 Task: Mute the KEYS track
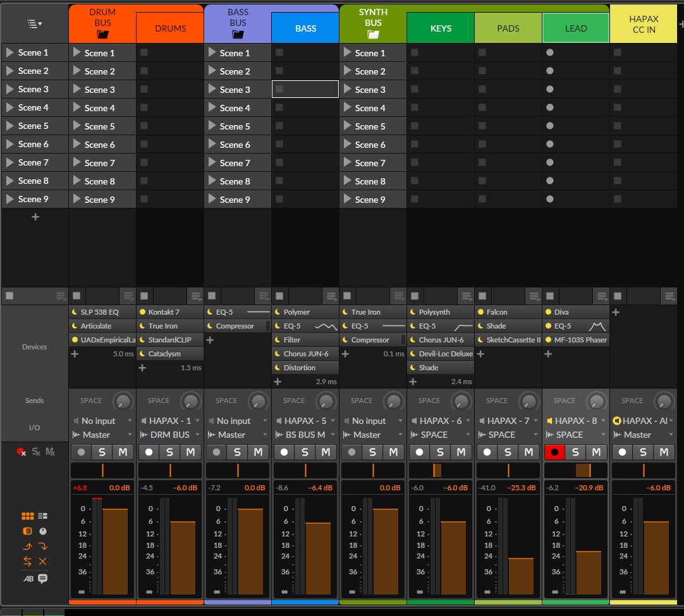pos(461,452)
